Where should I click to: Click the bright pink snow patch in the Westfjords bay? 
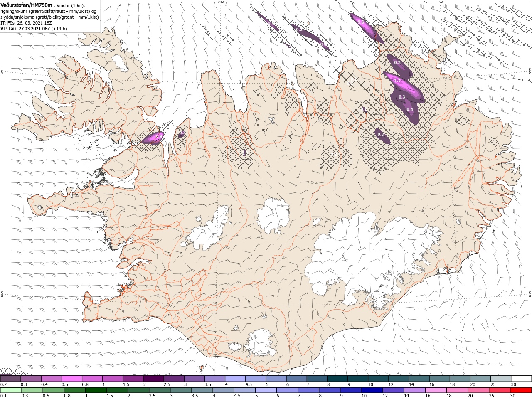[x=153, y=137]
